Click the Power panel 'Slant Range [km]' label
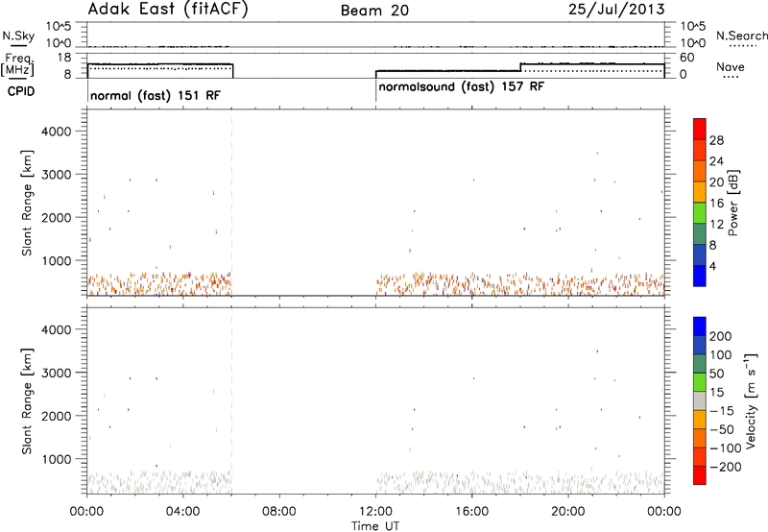768x532 pixels. [28, 203]
